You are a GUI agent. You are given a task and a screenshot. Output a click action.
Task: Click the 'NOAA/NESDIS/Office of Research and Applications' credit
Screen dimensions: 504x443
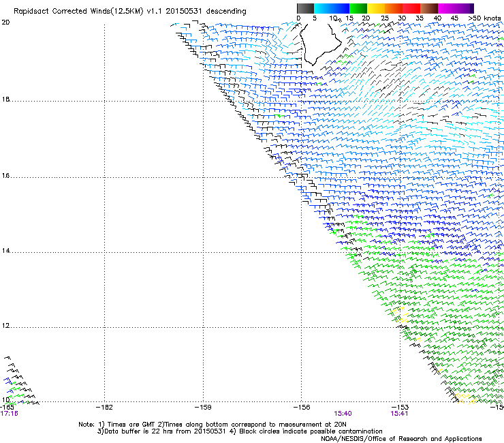click(x=401, y=439)
